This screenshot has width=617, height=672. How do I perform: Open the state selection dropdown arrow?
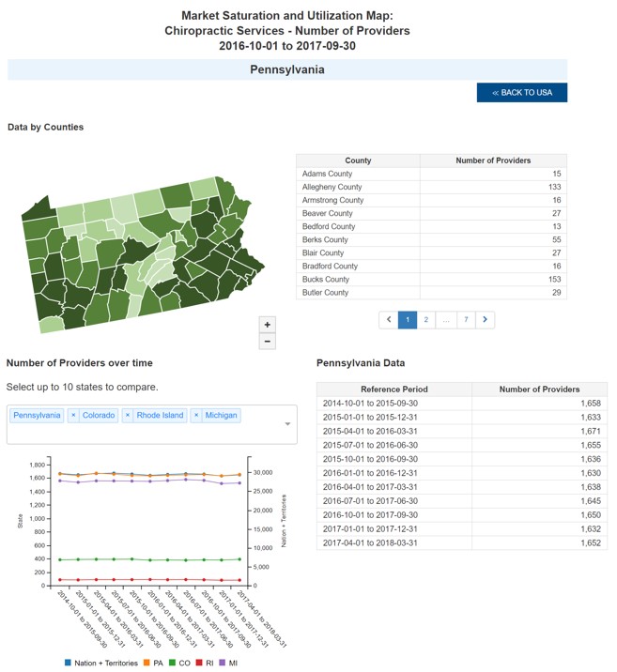click(x=287, y=424)
